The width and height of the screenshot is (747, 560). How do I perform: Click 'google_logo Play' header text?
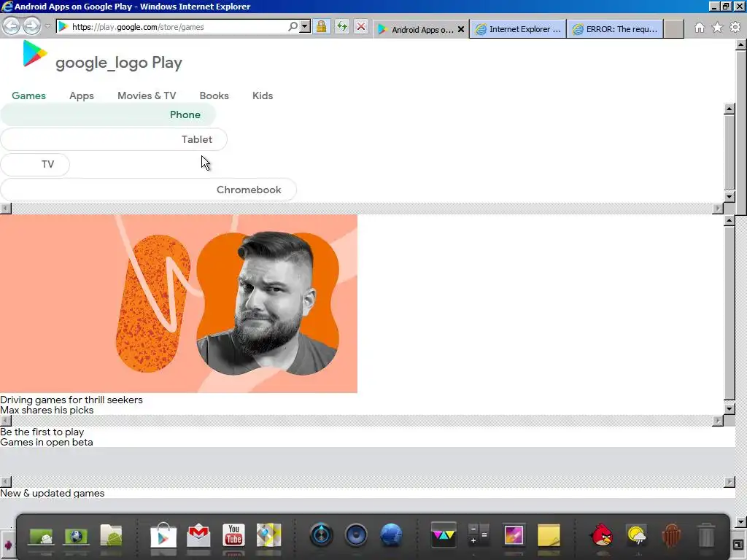pos(119,63)
